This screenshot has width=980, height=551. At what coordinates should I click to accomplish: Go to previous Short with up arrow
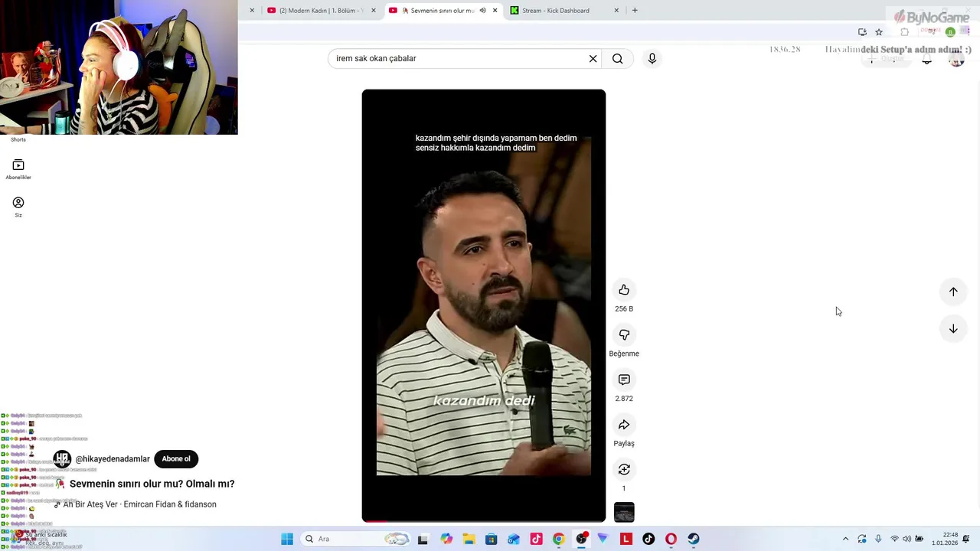953,292
